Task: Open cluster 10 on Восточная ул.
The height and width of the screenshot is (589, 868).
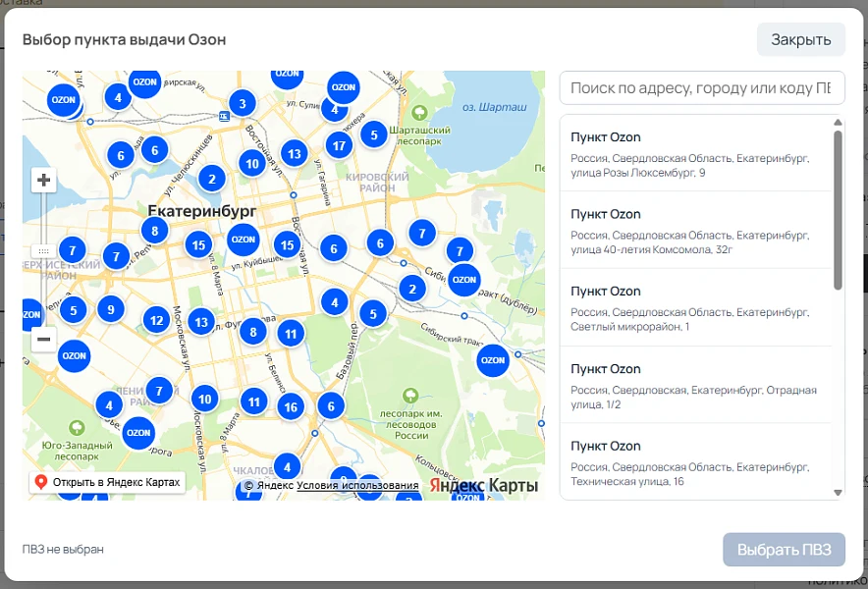Action: [x=252, y=164]
